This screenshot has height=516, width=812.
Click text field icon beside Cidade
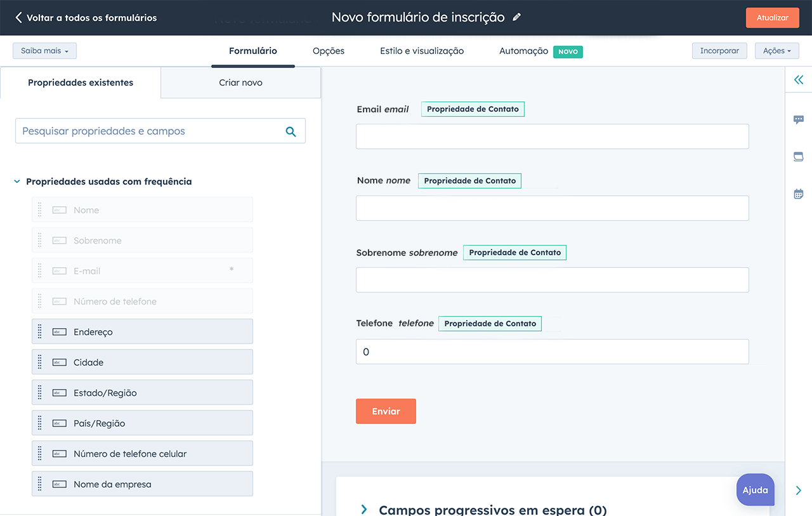(x=59, y=362)
